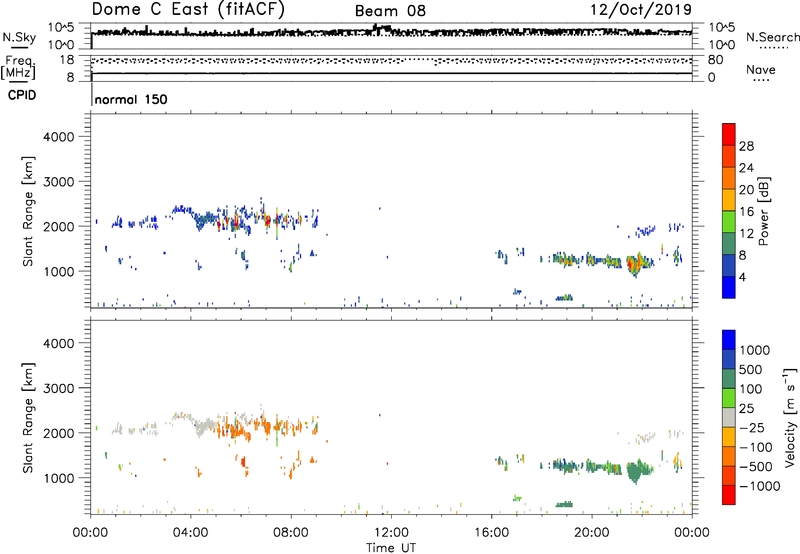Click the '10^5' left axis value of the noise panel
The height and width of the screenshot is (554, 800).
click(x=61, y=28)
